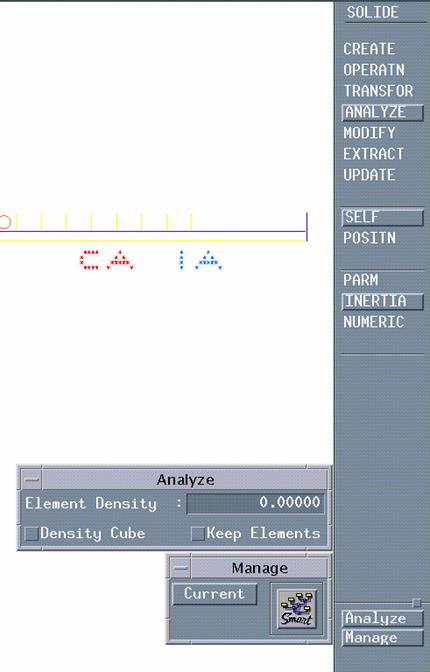Click the Element Density value field
430x672 pixels.
click(x=256, y=503)
